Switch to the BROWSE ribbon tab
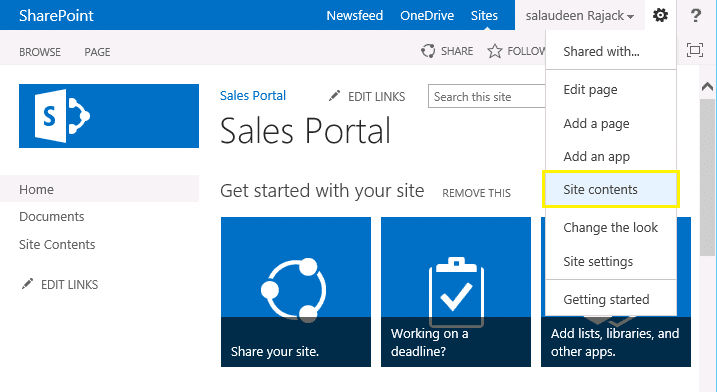Viewport: 717px width, 392px height. click(40, 52)
